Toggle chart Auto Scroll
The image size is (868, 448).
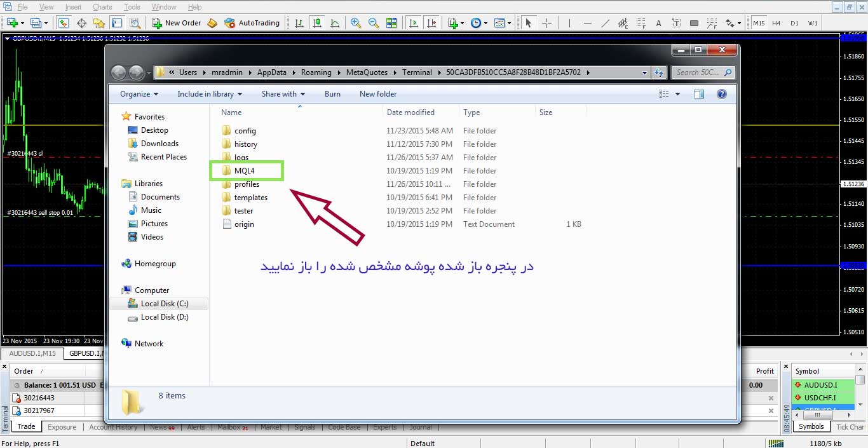point(414,23)
